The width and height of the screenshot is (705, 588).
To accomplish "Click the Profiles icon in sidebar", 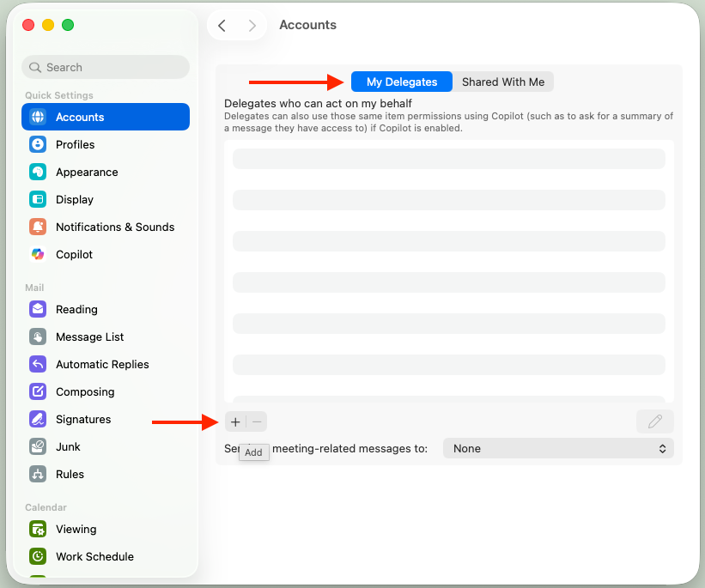I will click(x=38, y=144).
